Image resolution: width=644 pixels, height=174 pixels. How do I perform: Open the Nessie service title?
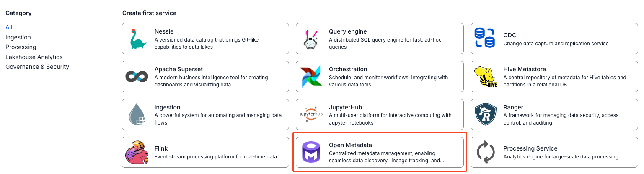(x=164, y=31)
